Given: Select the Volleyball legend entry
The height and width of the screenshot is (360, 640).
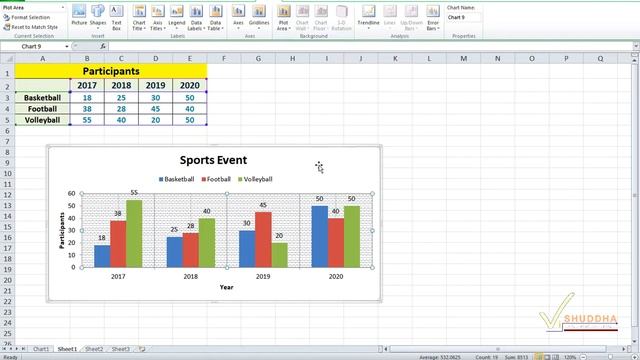Looking at the screenshot, I should [x=255, y=179].
